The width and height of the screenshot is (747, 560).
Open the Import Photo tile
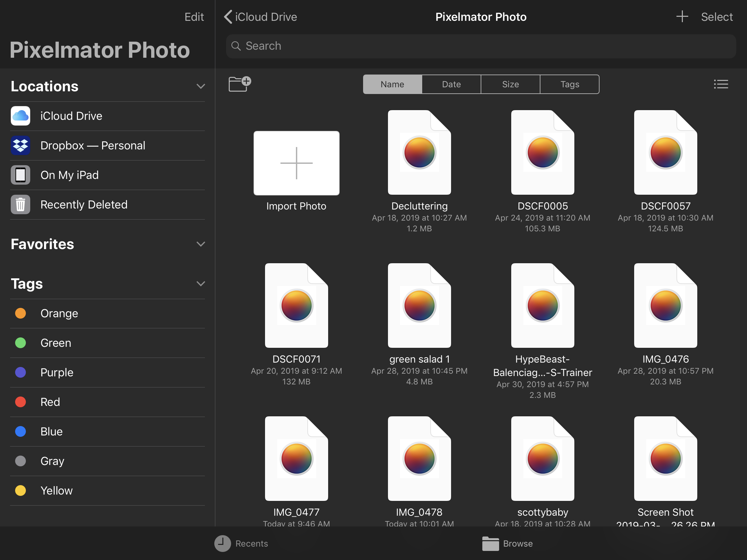point(296,163)
